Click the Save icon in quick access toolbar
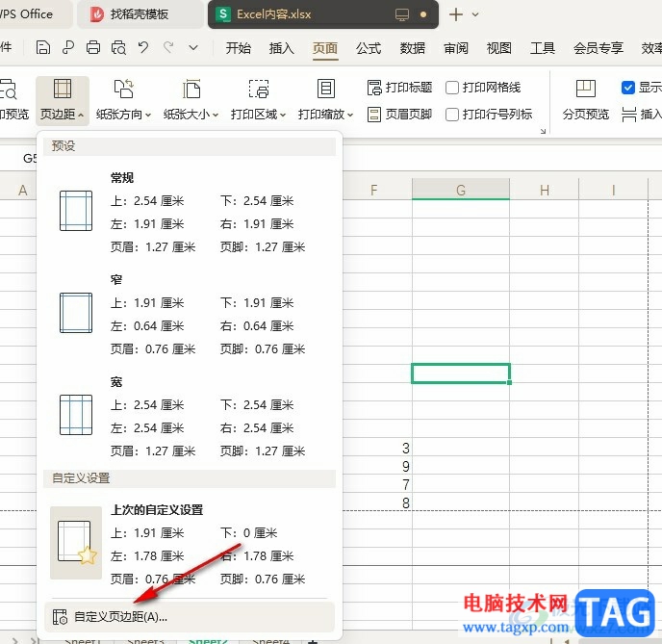 [42, 48]
